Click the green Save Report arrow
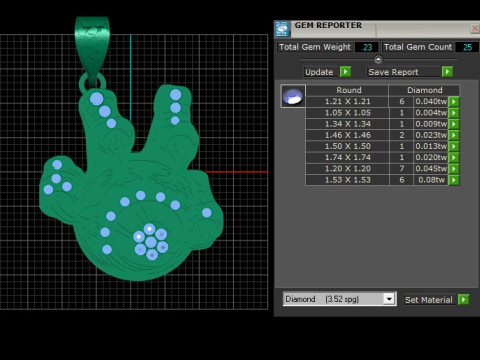This screenshot has height=360, width=480. 447,72
